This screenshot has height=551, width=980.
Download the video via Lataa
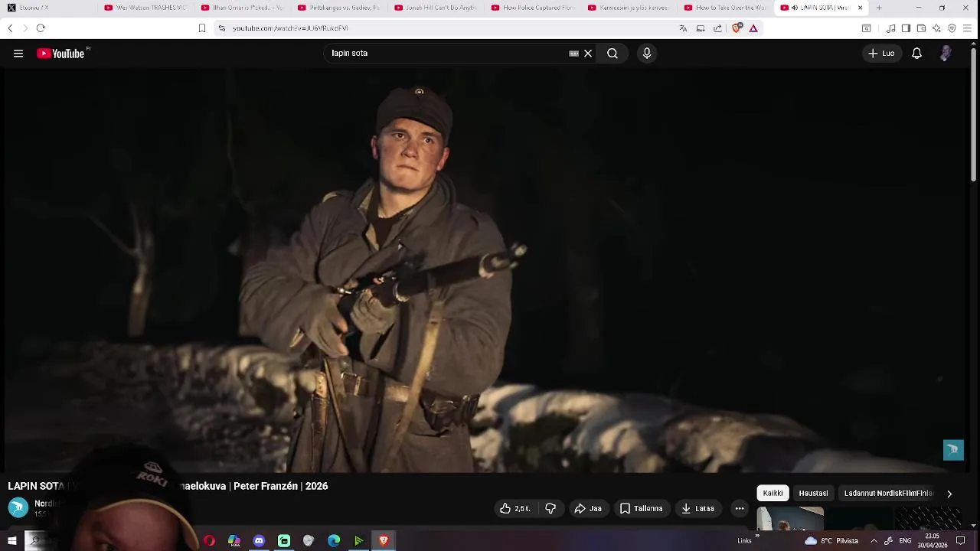(x=698, y=508)
